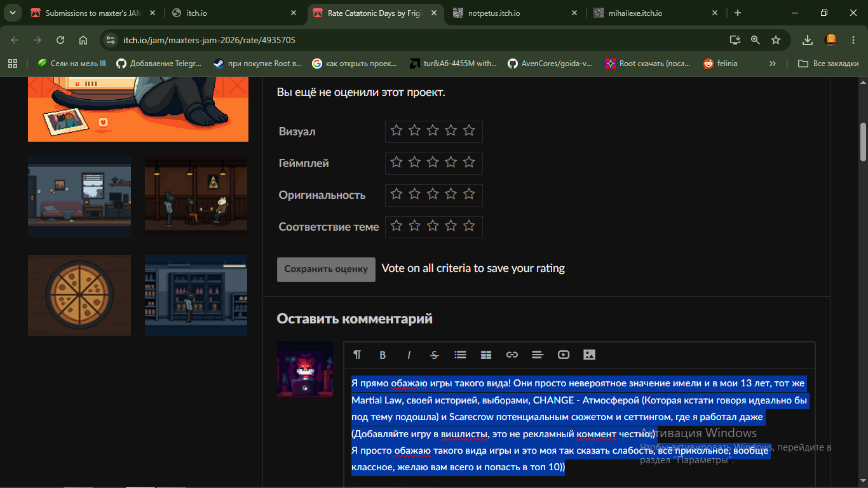
Task: Close the notpetus.itch.io tab
Action: (574, 13)
